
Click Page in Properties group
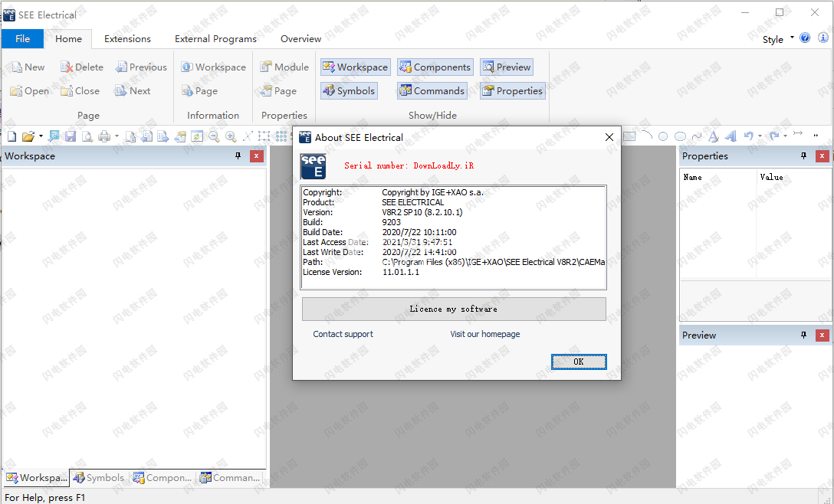[278, 91]
